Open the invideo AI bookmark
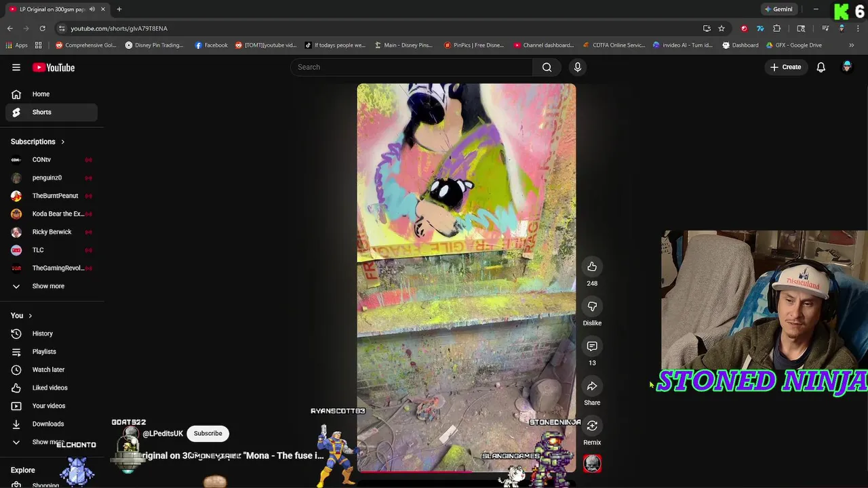 click(682, 45)
